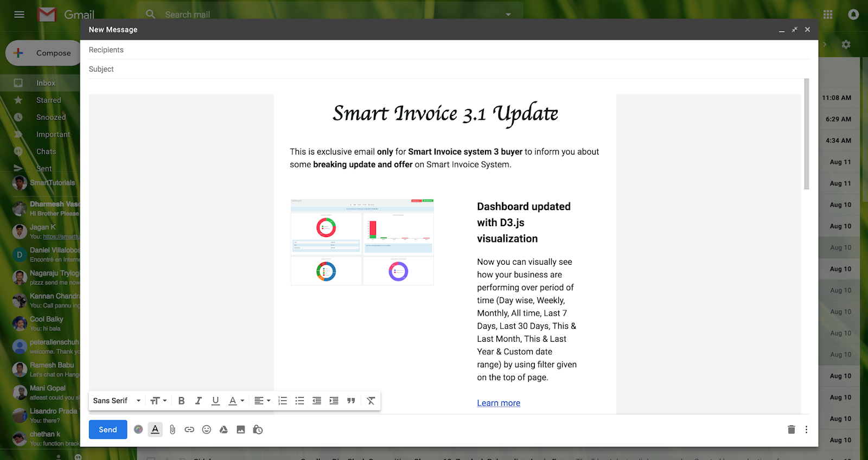Viewport: 868px width, 460px height.
Task: Open chat with Ramesh Babu
Action: (46, 370)
